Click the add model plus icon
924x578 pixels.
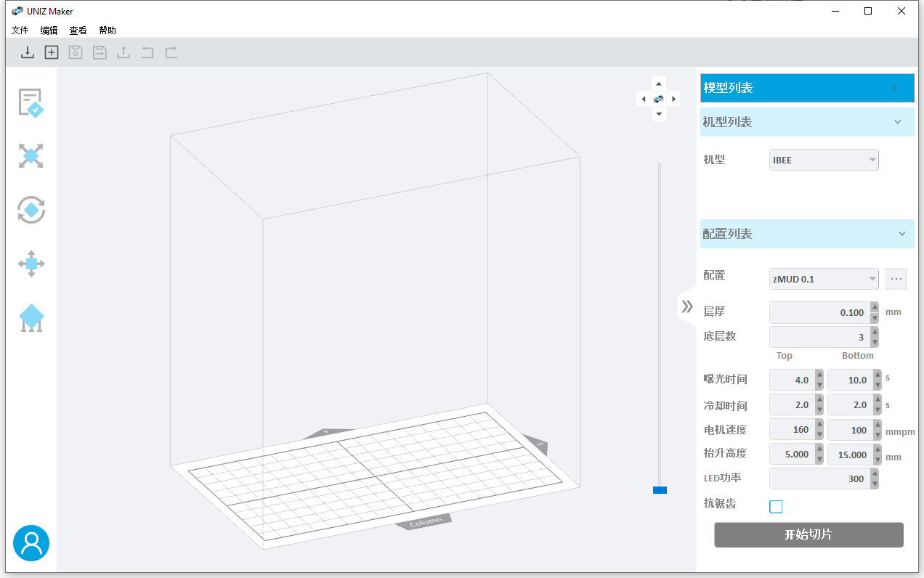(x=52, y=52)
